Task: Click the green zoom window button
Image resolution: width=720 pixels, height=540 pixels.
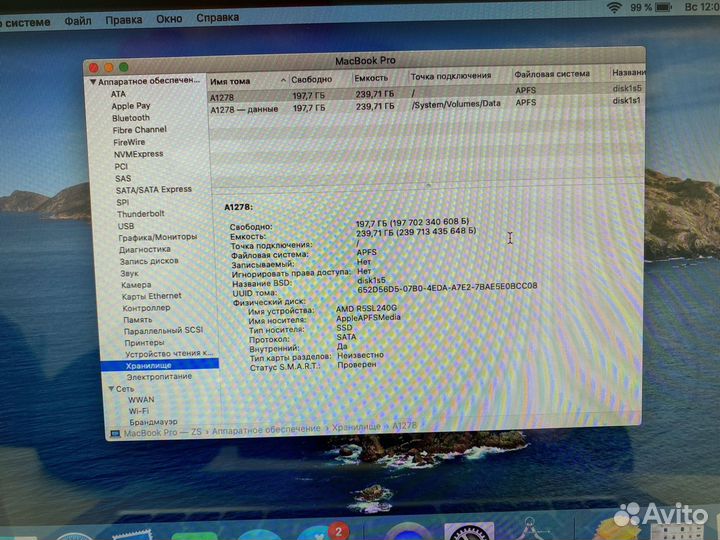Action: coord(124,67)
